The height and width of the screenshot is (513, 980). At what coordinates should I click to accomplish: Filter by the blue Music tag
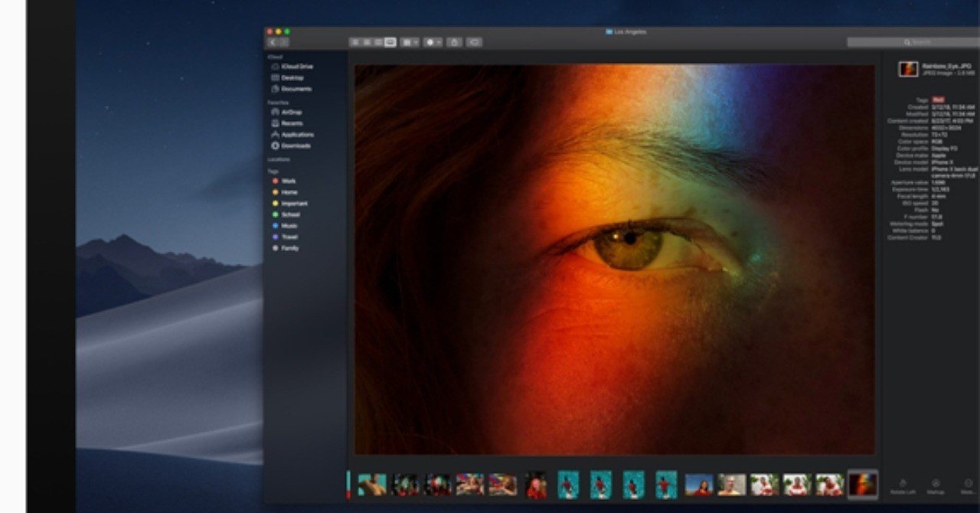pos(286,226)
